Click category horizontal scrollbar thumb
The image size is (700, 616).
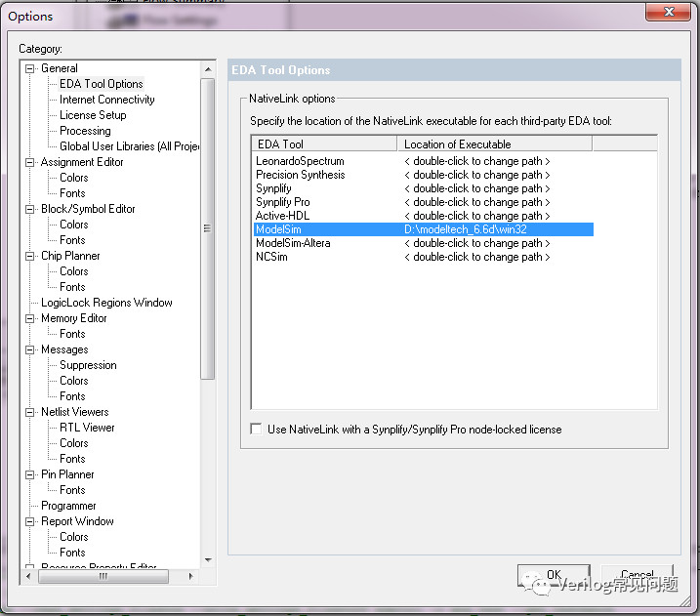(103, 576)
